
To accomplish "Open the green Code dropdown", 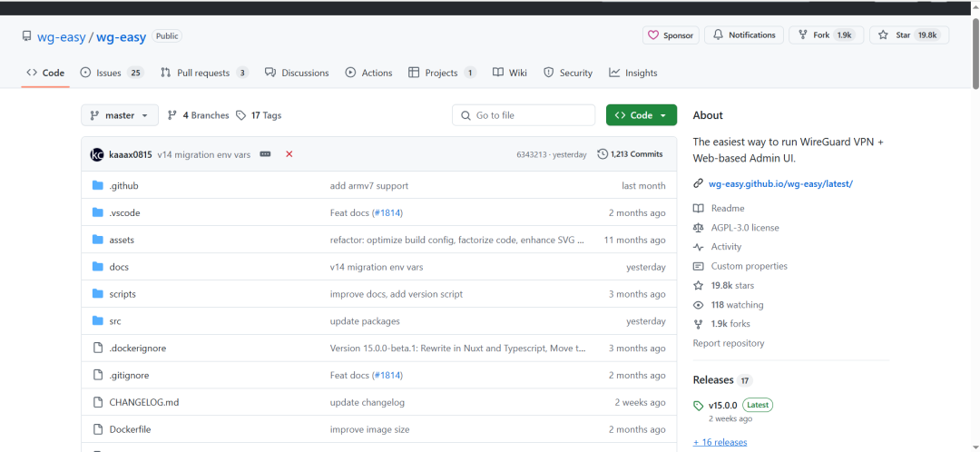I will pos(642,115).
